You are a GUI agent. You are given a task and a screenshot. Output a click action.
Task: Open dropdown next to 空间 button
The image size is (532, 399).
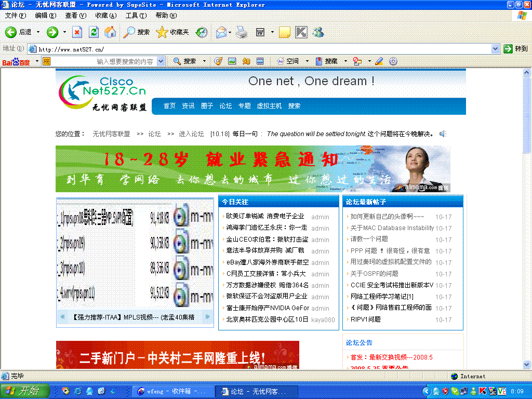(x=307, y=61)
